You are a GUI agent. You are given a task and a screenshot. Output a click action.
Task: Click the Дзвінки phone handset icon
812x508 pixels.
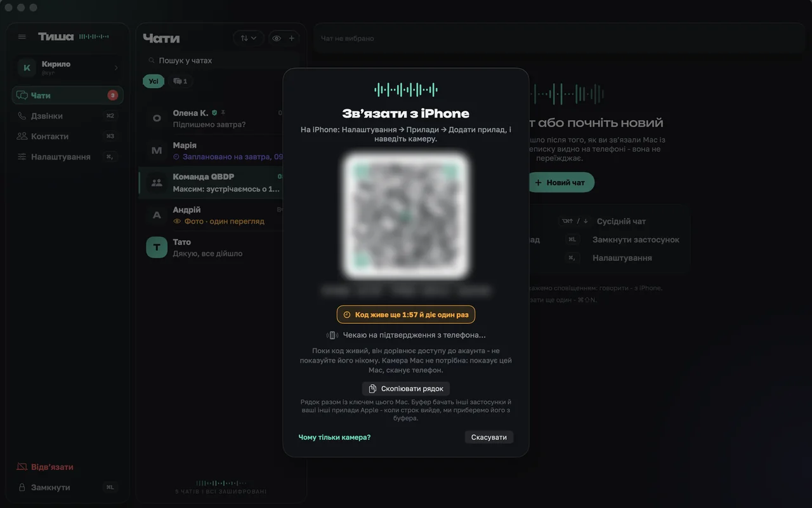(x=22, y=116)
